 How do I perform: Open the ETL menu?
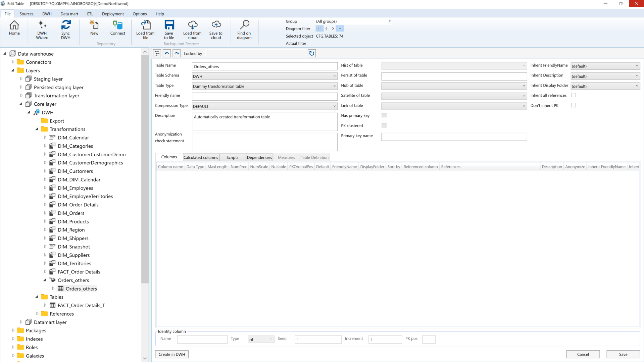pyautogui.click(x=90, y=14)
